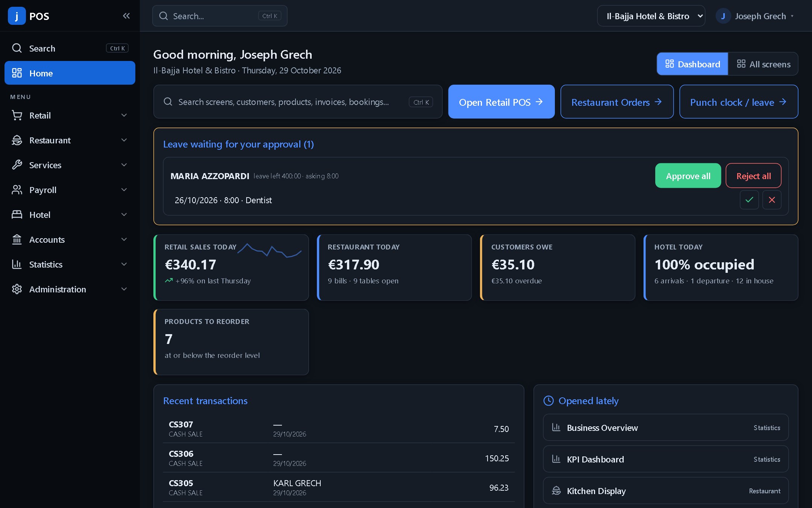The width and height of the screenshot is (812, 508).
Task: Click Punch clock / leave button
Action: [x=738, y=102]
